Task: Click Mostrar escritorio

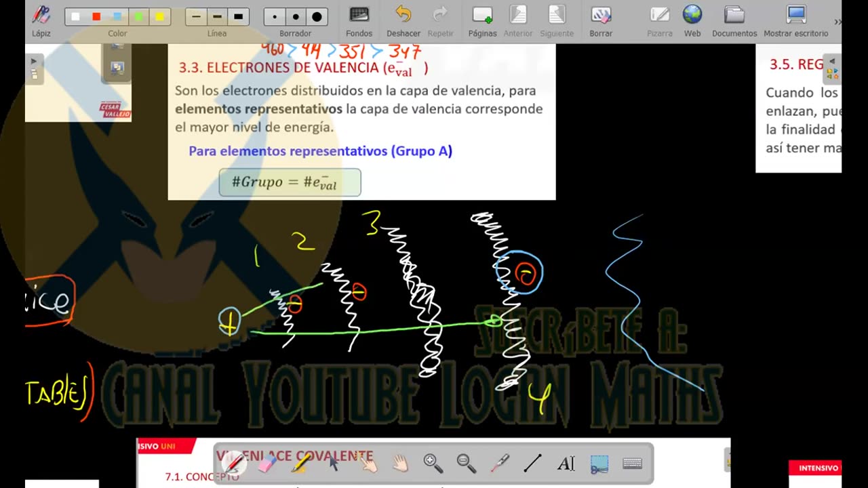Action: (796, 20)
